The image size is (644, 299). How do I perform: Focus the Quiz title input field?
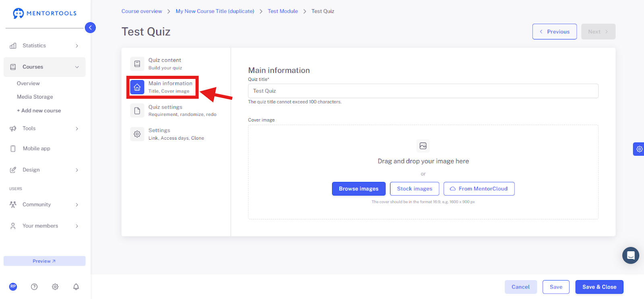pyautogui.click(x=423, y=91)
